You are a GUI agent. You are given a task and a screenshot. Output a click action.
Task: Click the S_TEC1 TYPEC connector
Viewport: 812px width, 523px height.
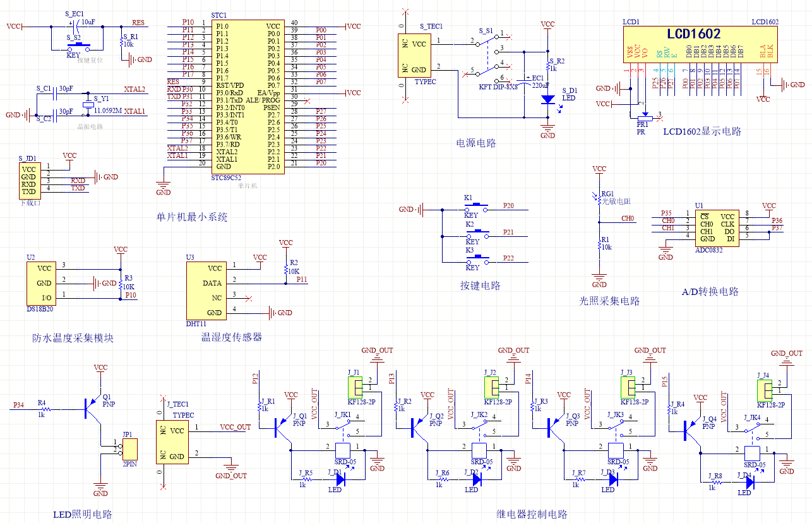pos(414,57)
